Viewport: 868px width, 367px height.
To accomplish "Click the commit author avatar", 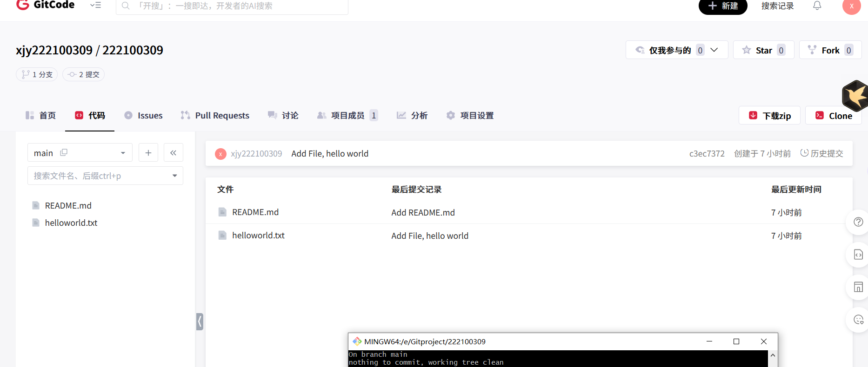I will point(220,154).
